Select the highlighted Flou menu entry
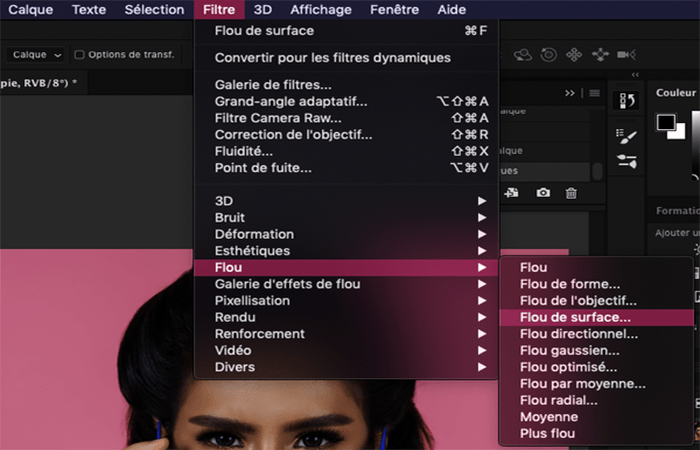Viewport: 700px width, 450px height. pos(346,267)
